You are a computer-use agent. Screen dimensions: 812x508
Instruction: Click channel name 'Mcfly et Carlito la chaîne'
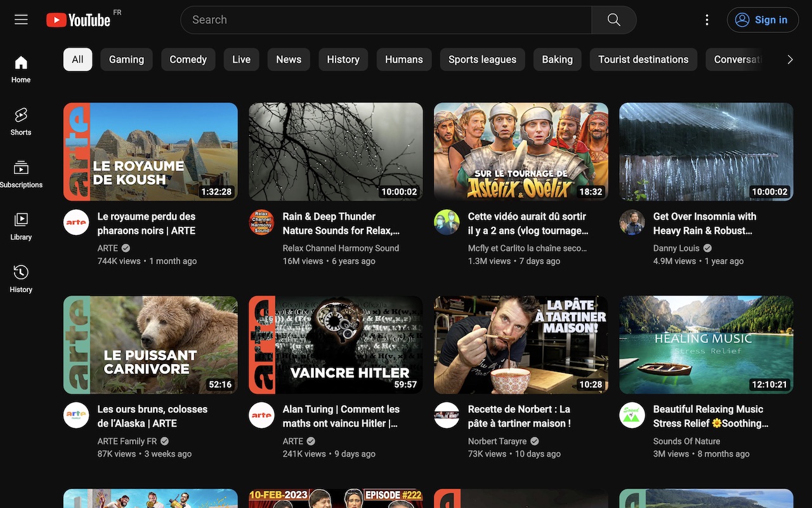(527, 248)
